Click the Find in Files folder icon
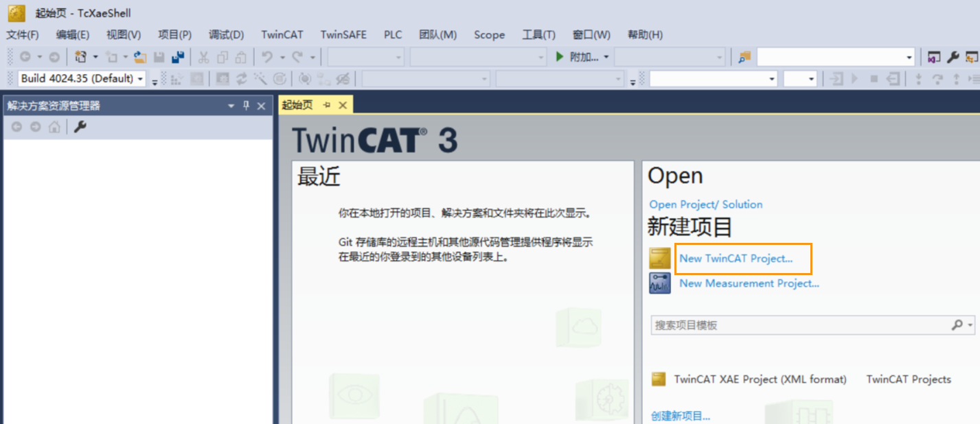Viewport: 980px width, 424px height. 744,57
